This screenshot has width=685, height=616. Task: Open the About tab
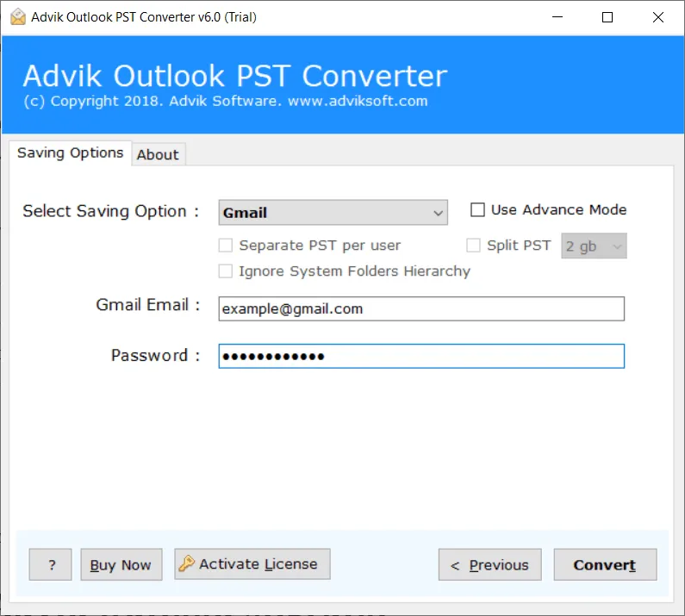pos(159,155)
